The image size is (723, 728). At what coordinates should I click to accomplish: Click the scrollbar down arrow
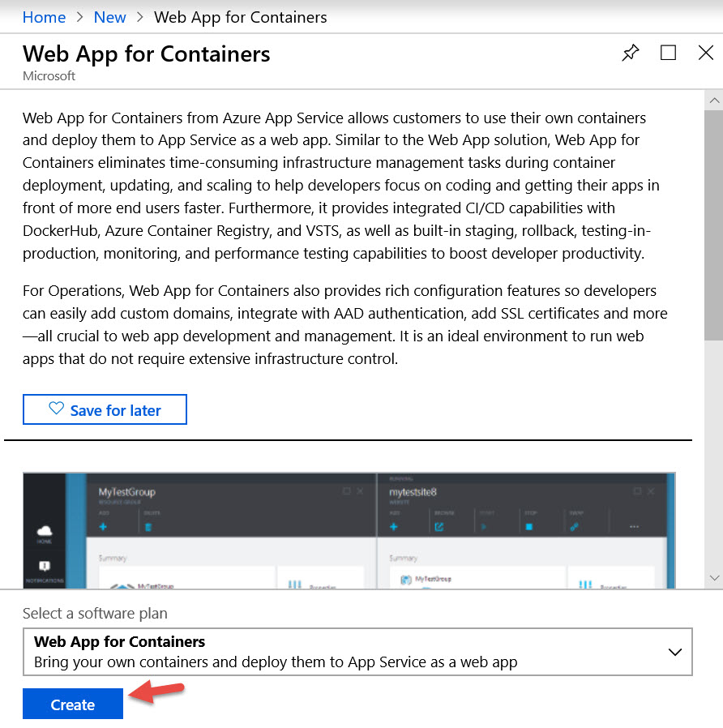click(x=714, y=578)
